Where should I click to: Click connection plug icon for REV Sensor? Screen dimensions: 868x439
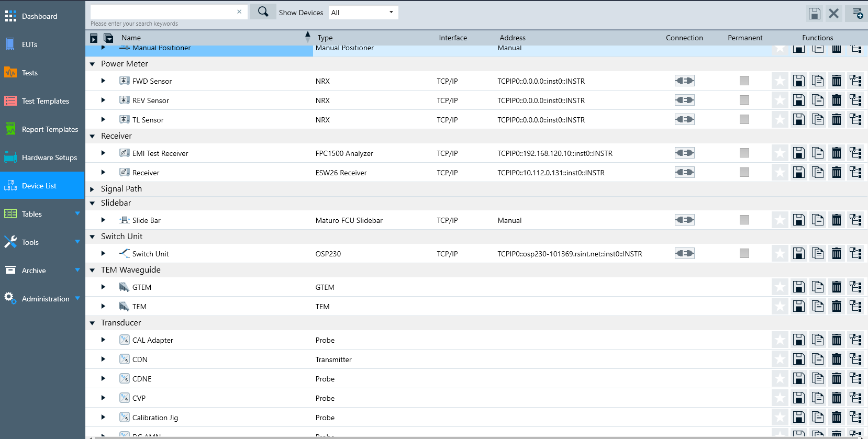click(684, 100)
